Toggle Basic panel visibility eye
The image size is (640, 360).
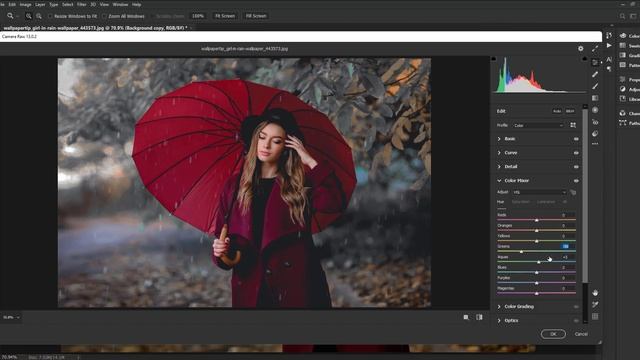click(x=576, y=139)
